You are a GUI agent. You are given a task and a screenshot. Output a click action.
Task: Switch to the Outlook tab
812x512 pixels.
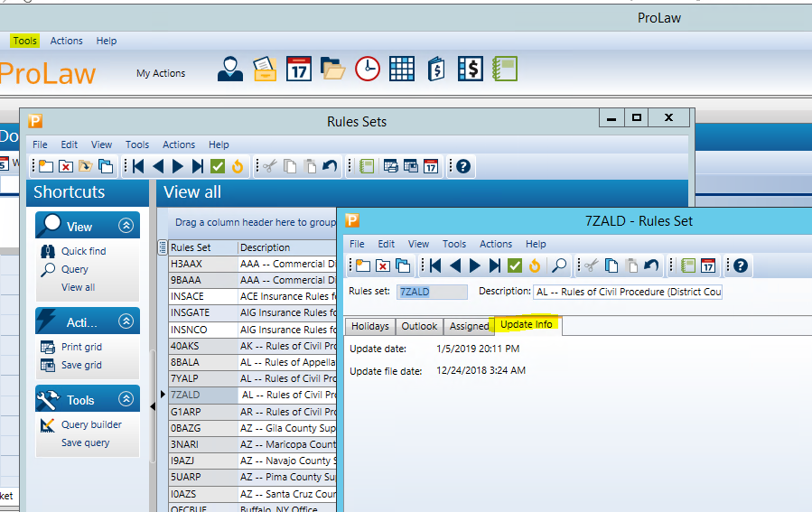pos(419,326)
